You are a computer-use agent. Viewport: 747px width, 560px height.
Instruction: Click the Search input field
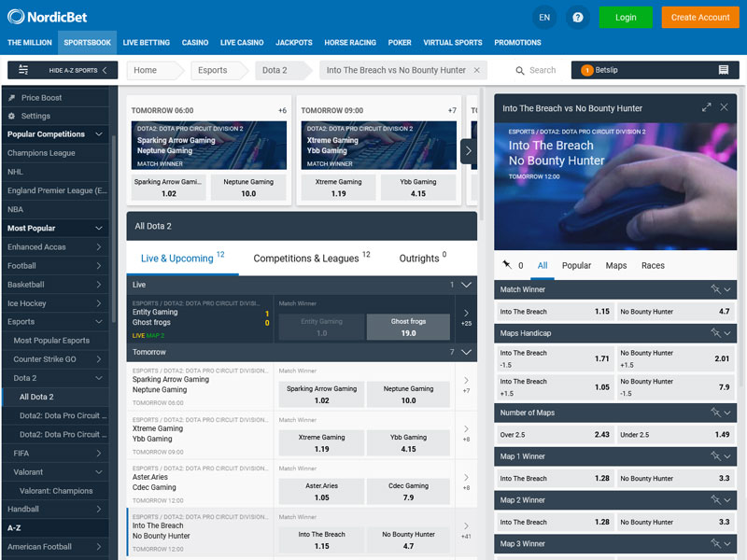(543, 71)
